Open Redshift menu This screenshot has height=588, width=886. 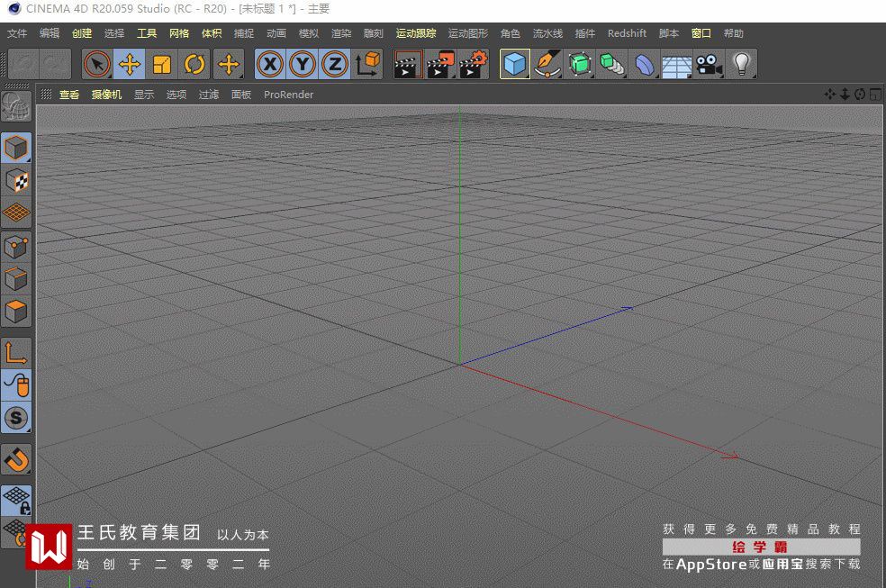[628, 33]
